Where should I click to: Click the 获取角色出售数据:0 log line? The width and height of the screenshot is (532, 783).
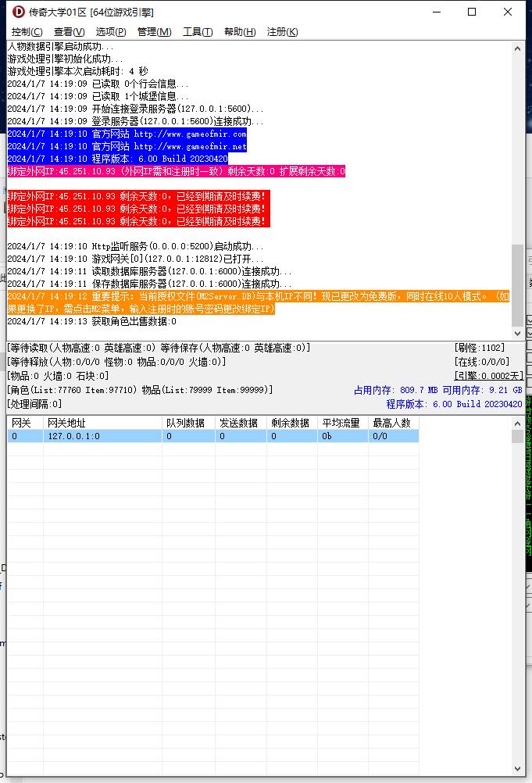(x=92, y=321)
